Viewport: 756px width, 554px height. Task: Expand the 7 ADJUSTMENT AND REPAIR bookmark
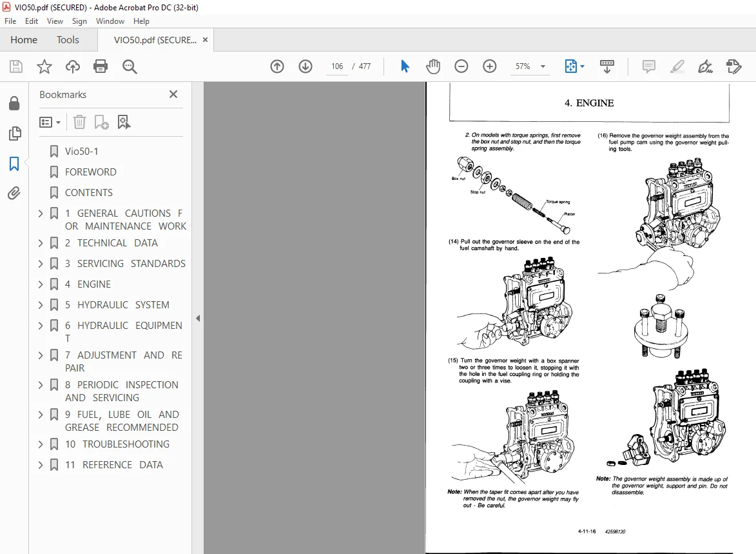tap(41, 355)
